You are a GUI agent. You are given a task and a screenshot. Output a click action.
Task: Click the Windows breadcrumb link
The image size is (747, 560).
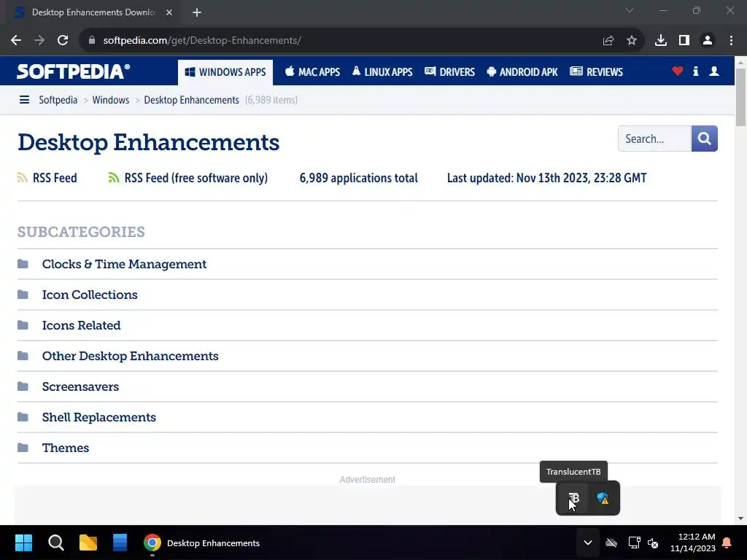111,100
